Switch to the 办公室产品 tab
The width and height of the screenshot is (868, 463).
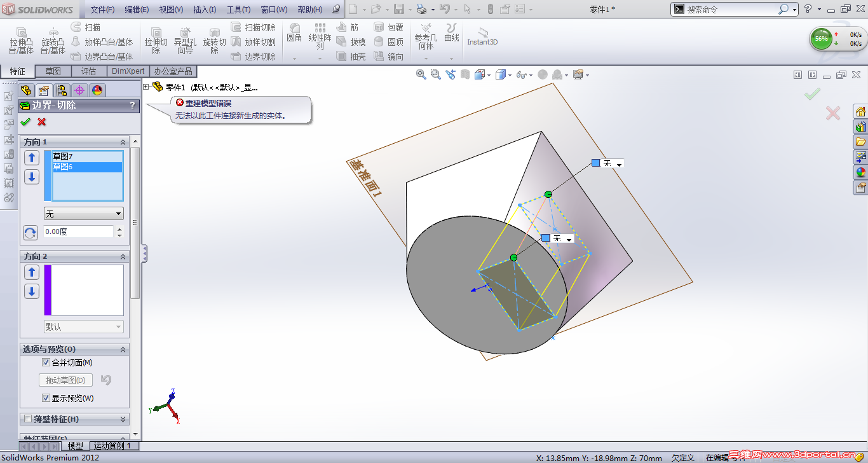pyautogui.click(x=173, y=71)
